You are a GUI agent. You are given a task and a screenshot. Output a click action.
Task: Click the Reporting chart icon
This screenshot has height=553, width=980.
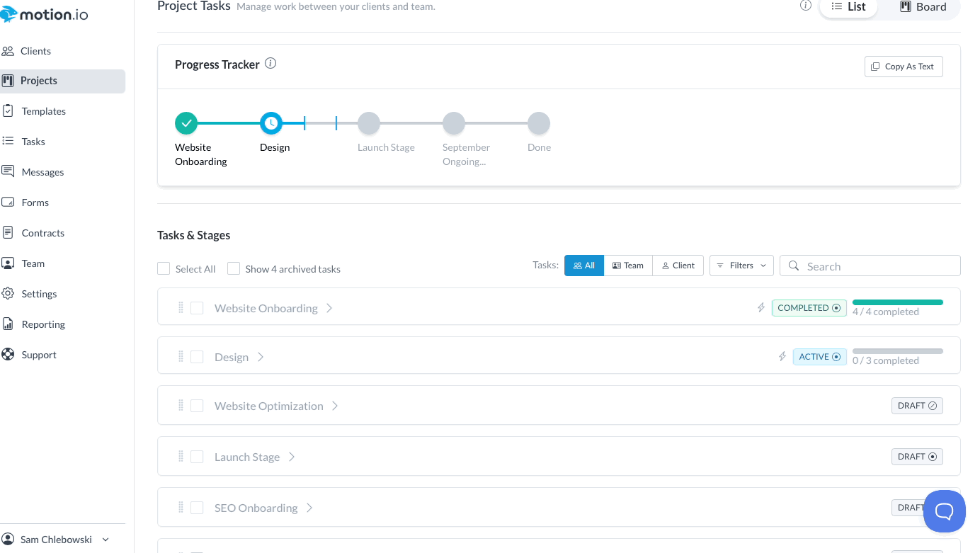[x=8, y=324]
